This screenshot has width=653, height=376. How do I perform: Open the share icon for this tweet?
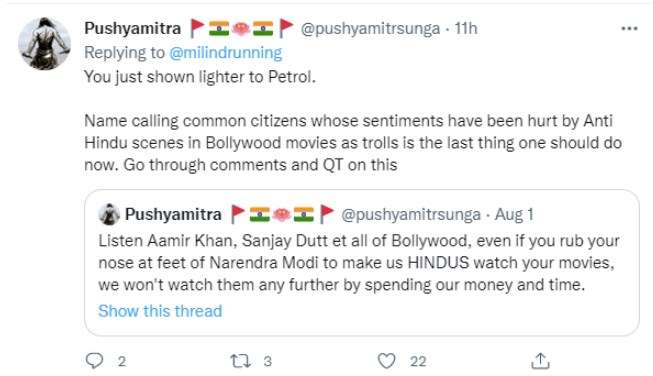click(540, 361)
